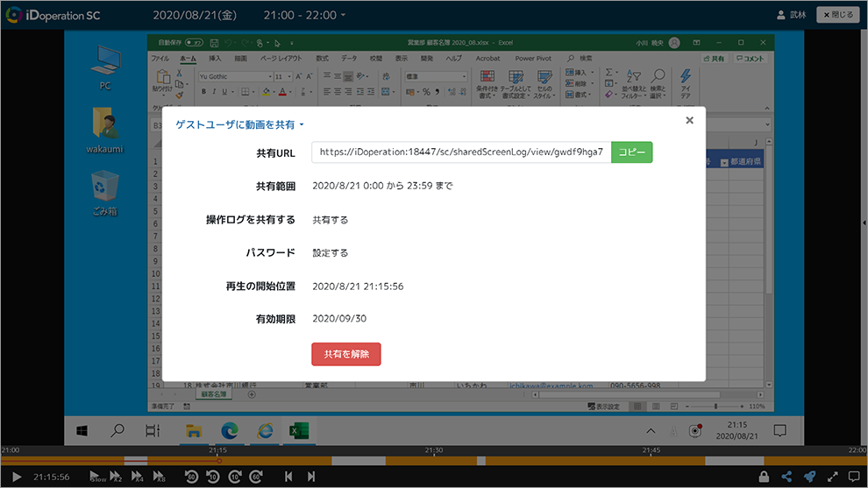Jump to the next operation segment
This screenshot has width=868, height=488.
pos(311,477)
